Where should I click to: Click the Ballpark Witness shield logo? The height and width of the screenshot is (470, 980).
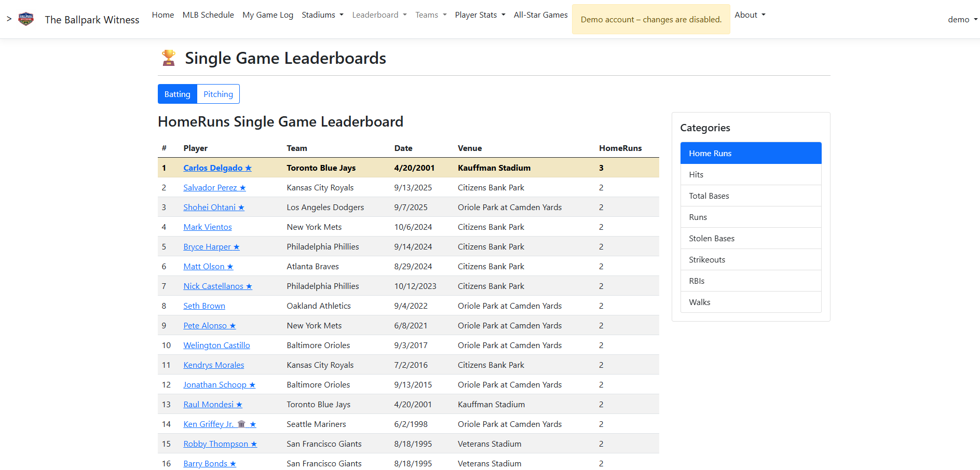pos(26,19)
